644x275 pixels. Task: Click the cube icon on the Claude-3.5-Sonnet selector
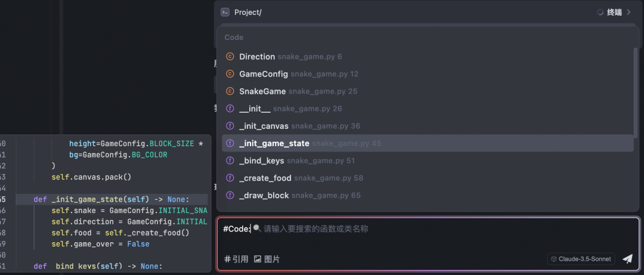click(x=554, y=259)
